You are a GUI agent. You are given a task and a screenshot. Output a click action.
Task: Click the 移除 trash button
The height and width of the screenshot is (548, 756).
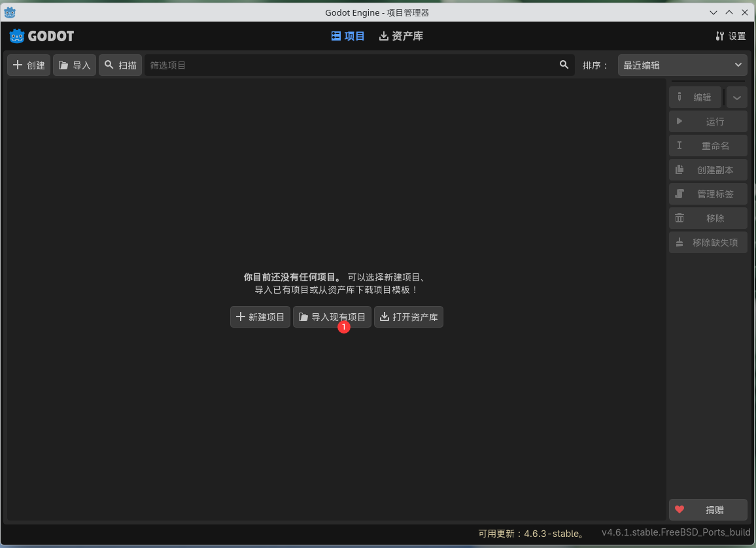click(708, 218)
